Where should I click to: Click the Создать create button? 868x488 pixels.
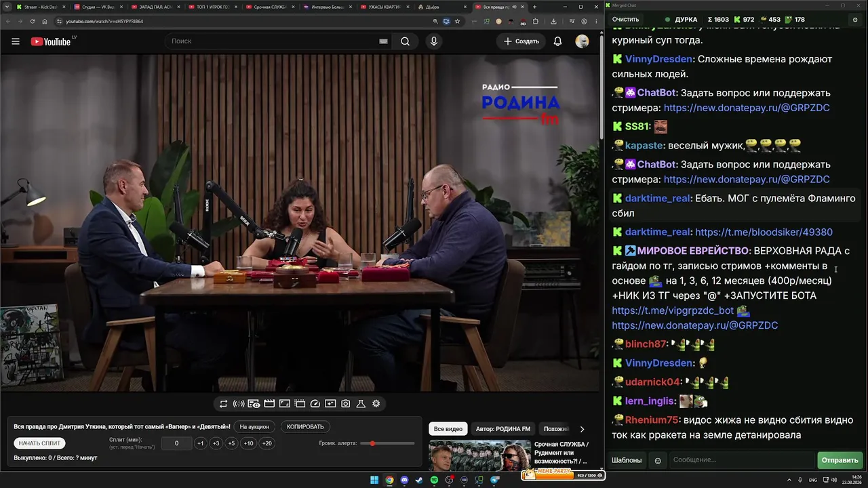click(521, 41)
